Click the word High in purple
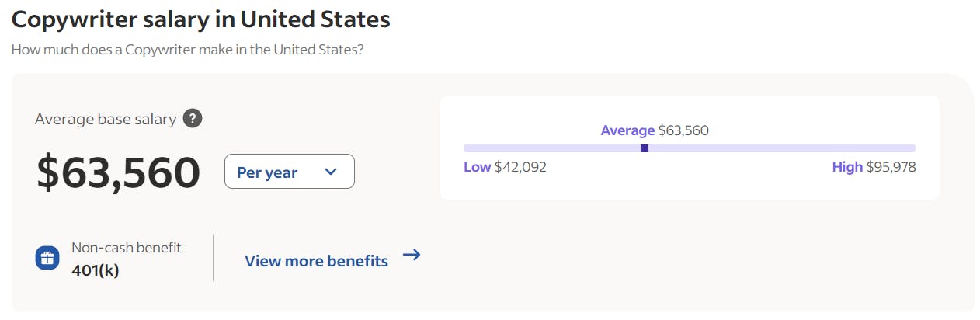 847,167
